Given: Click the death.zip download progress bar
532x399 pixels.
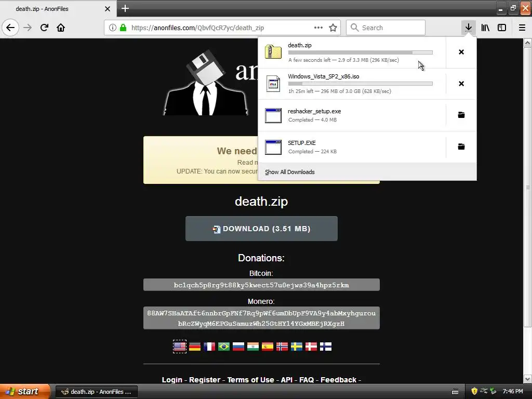Looking at the screenshot, I should point(361,52).
